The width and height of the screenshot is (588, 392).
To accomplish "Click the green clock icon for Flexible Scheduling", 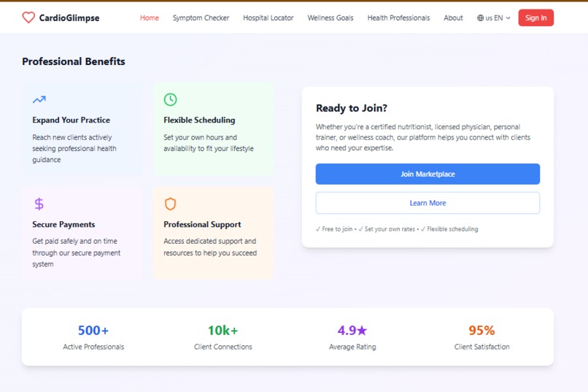I will pyautogui.click(x=170, y=99).
